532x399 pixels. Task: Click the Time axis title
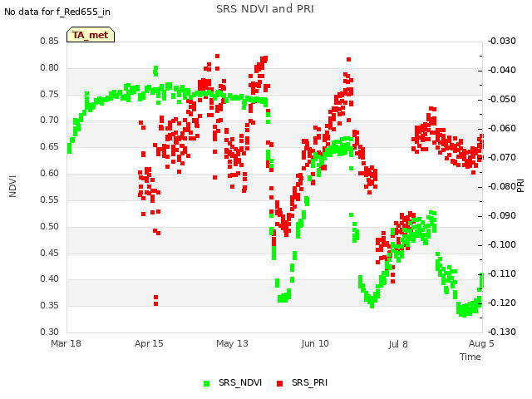tap(470, 357)
